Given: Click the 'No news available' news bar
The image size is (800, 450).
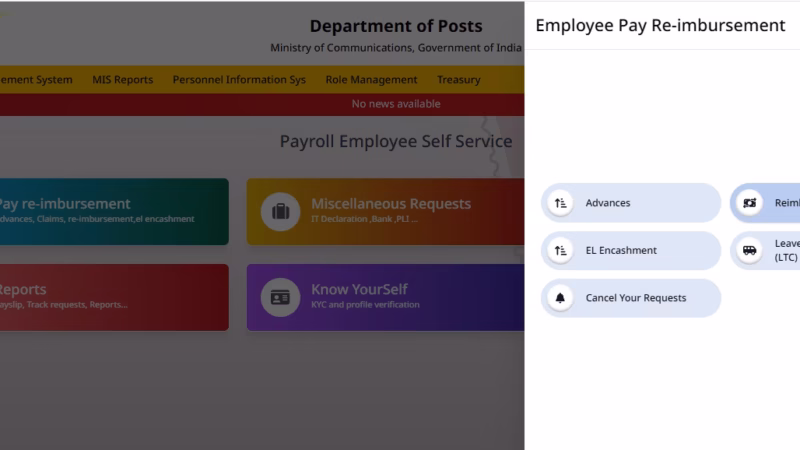Looking at the screenshot, I should 395,104.
